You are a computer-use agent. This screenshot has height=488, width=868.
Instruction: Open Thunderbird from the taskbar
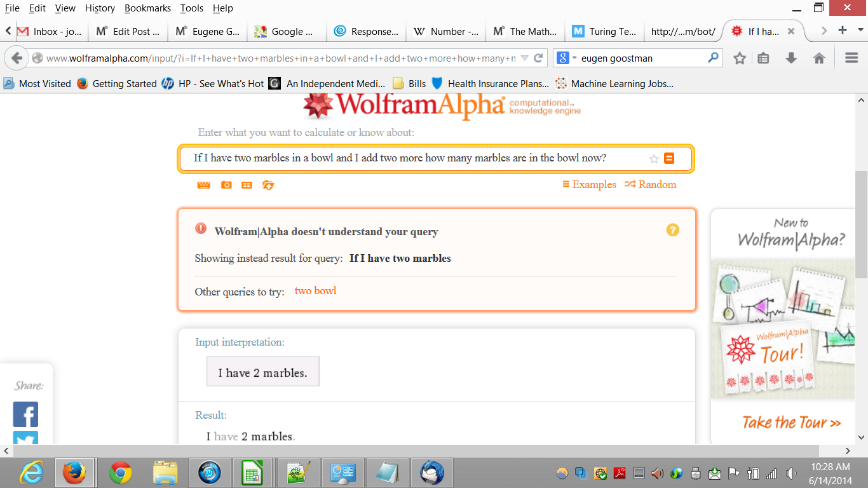[x=432, y=473]
